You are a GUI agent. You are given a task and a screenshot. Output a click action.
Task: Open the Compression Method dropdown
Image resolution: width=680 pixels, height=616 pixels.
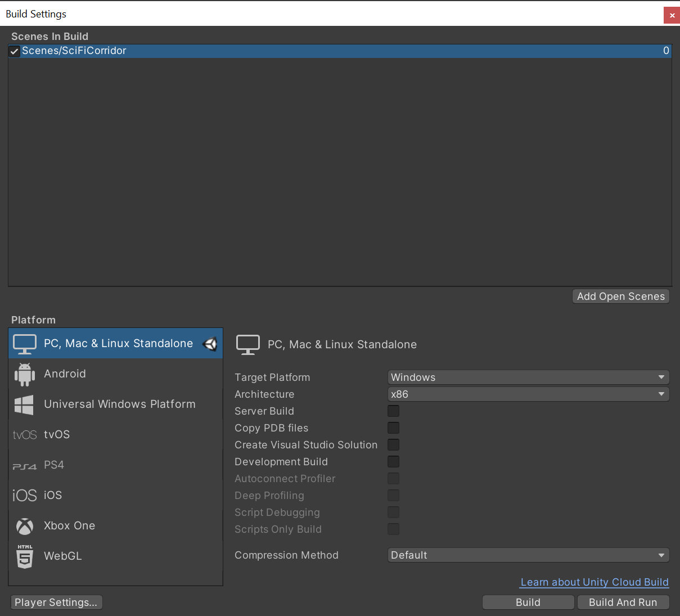click(529, 555)
